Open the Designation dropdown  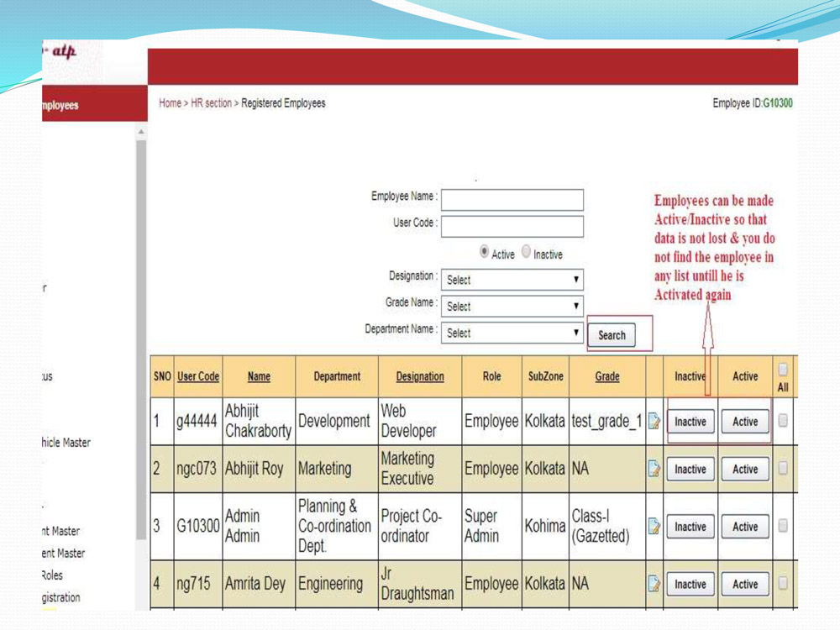pos(512,279)
